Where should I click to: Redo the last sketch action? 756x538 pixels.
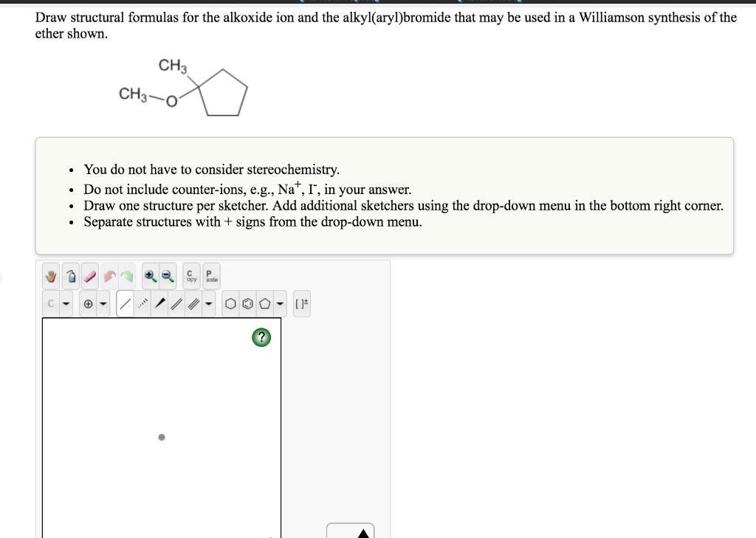click(126, 275)
